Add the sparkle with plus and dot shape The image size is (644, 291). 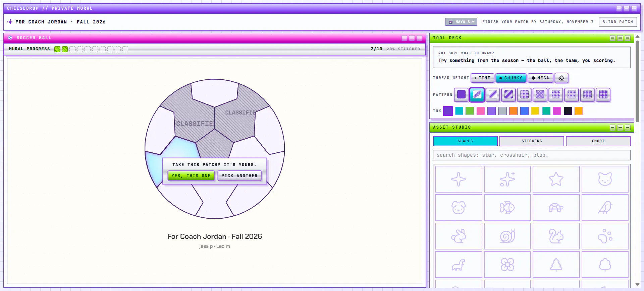tap(507, 179)
